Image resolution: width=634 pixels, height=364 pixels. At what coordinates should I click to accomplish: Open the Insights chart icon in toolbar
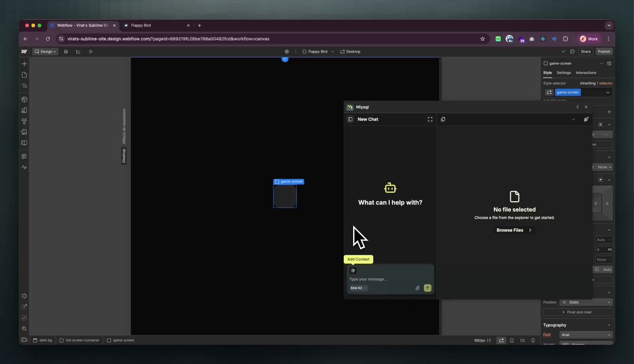coord(78,52)
